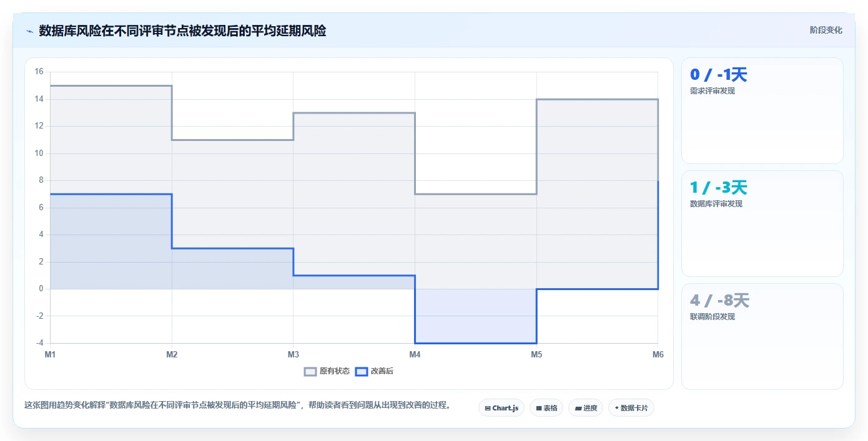Toggle the 原有状态 legend entry

click(x=327, y=371)
